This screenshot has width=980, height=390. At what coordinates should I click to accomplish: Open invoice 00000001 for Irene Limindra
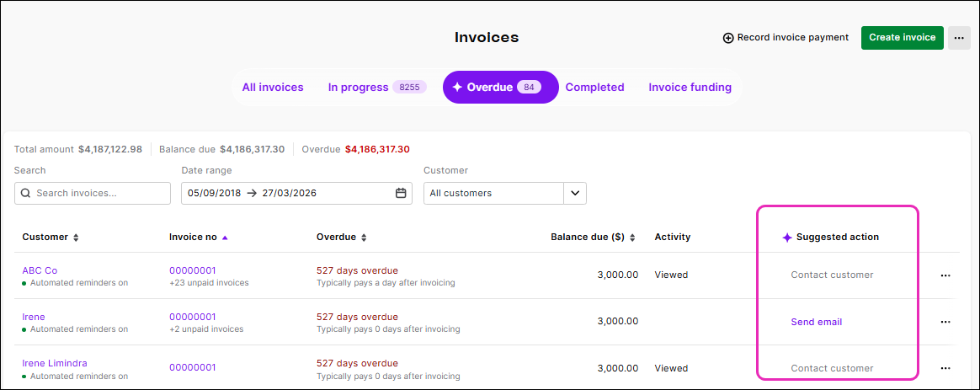pos(193,367)
